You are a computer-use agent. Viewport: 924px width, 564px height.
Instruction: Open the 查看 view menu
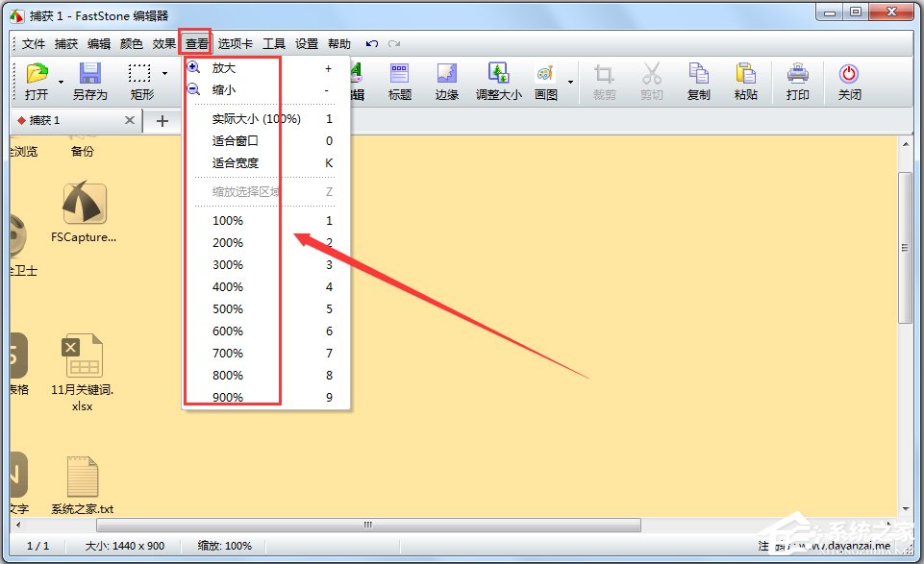pos(197,43)
